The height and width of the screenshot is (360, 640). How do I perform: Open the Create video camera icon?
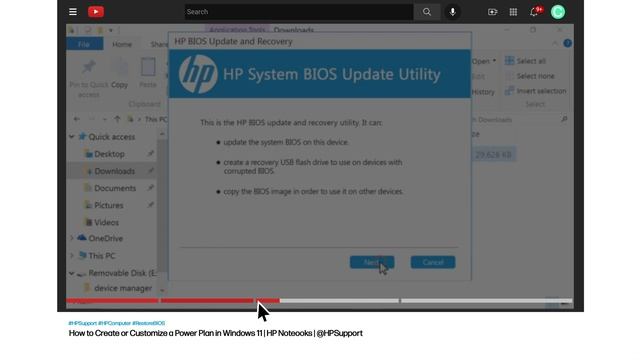[x=492, y=12]
